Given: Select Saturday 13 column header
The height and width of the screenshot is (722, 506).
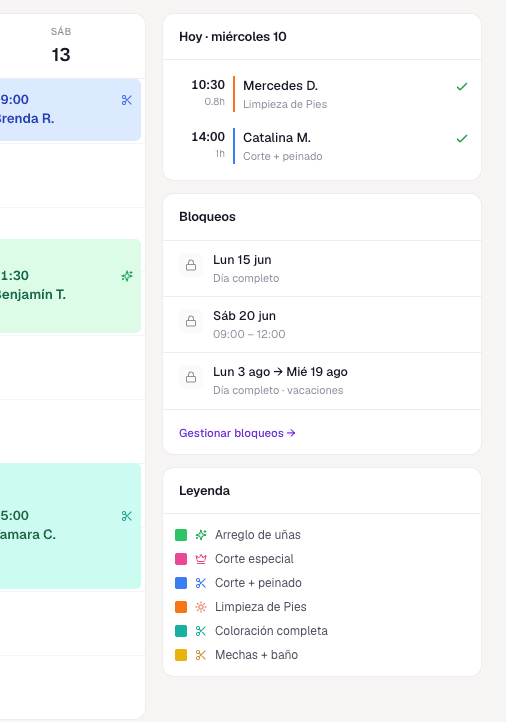Looking at the screenshot, I should pyautogui.click(x=61, y=46).
